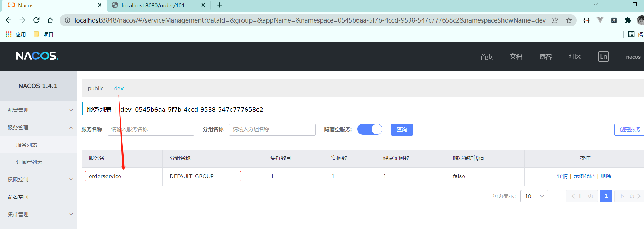644x229 pixels.
Task: Open the nacos user menu
Action: click(633, 57)
